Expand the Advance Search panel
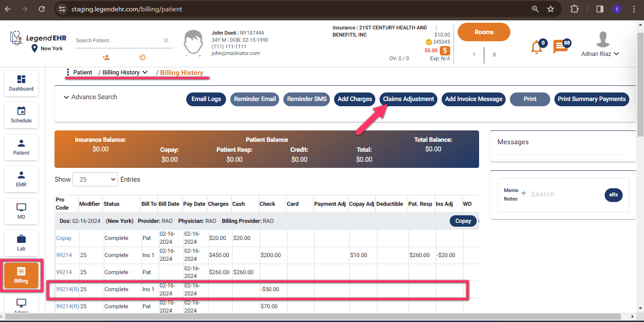The image size is (644, 322). (x=90, y=97)
